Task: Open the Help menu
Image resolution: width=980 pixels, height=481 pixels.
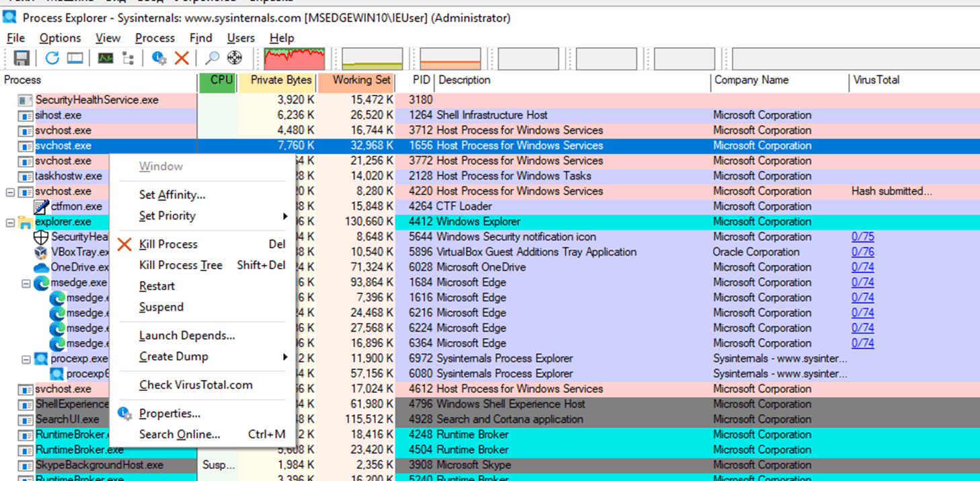Action: click(282, 38)
